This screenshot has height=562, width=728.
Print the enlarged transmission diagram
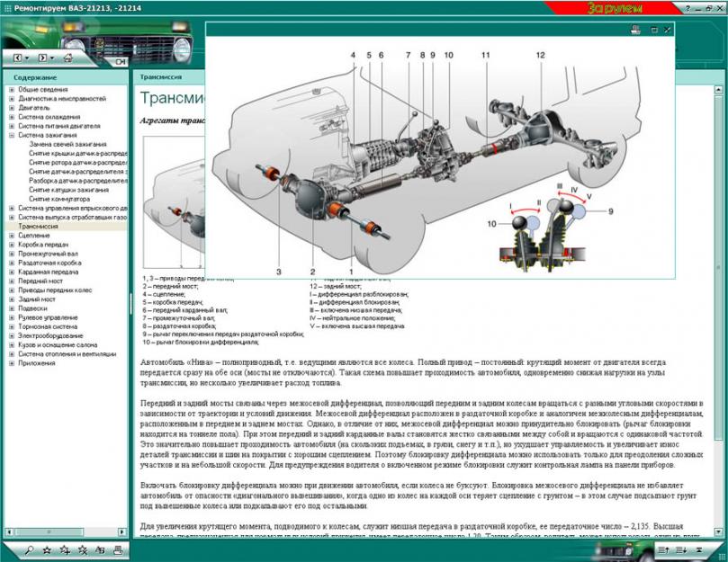click(635, 30)
